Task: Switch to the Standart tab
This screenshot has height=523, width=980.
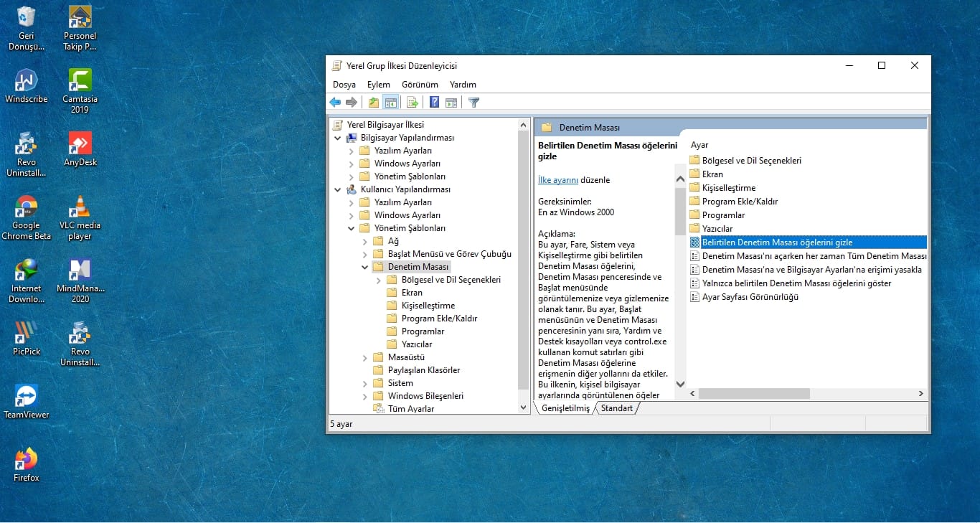Action: click(617, 408)
